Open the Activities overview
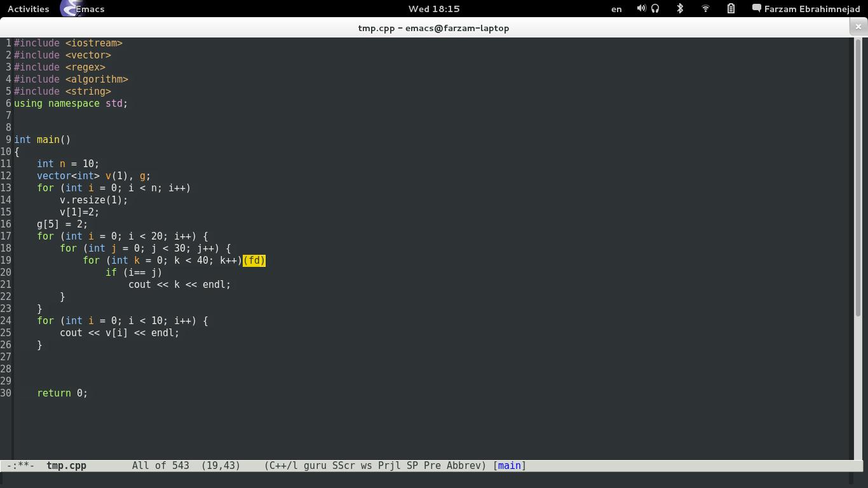Viewport: 868px width, 488px height. tap(28, 9)
